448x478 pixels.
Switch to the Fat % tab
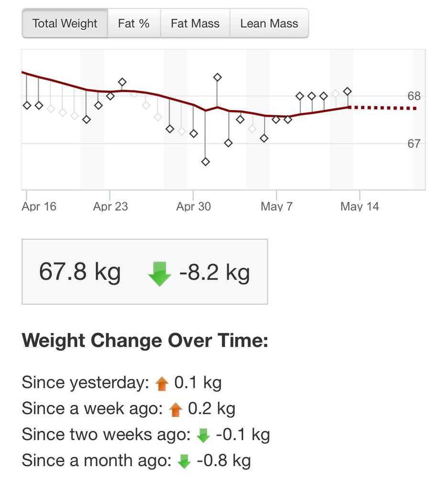(x=133, y=23)
